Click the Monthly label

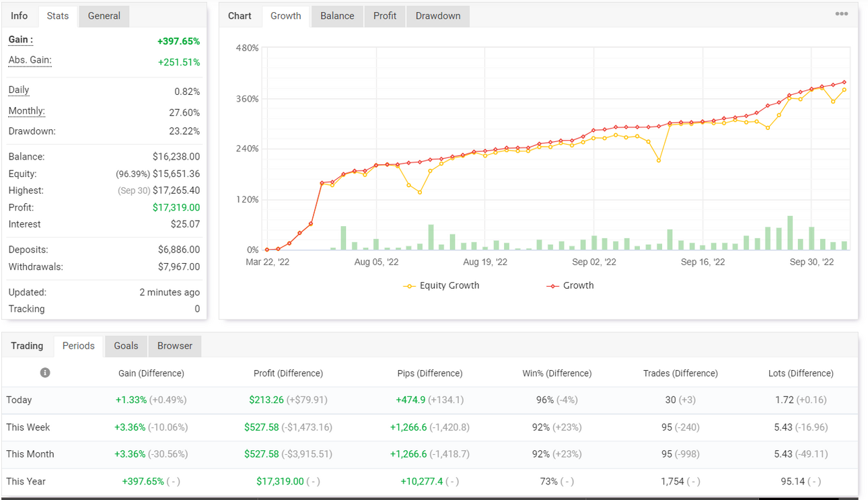tap(27, 111)
